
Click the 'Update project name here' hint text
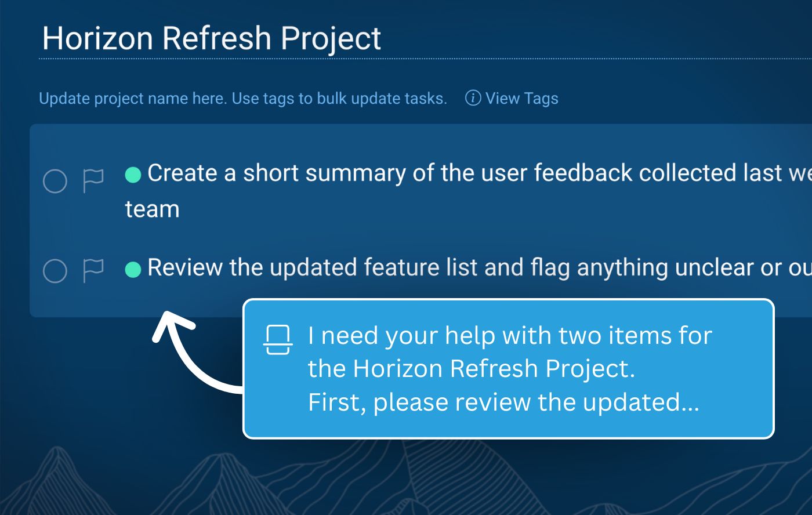[133, 99]
